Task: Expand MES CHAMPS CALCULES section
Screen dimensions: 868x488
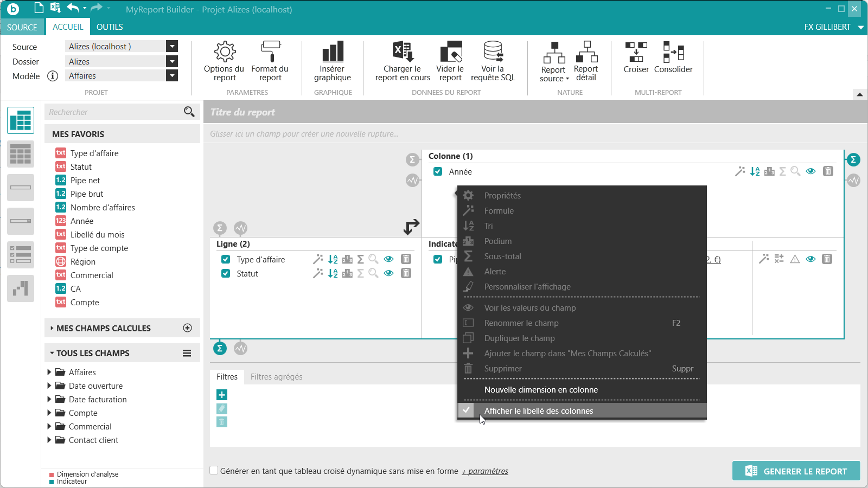Action: pos(52,329)
